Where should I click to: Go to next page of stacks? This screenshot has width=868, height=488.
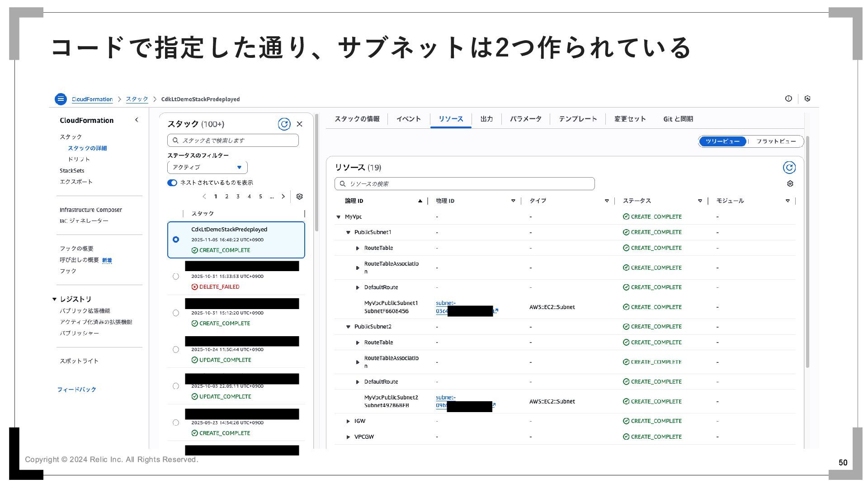point(283,197)
